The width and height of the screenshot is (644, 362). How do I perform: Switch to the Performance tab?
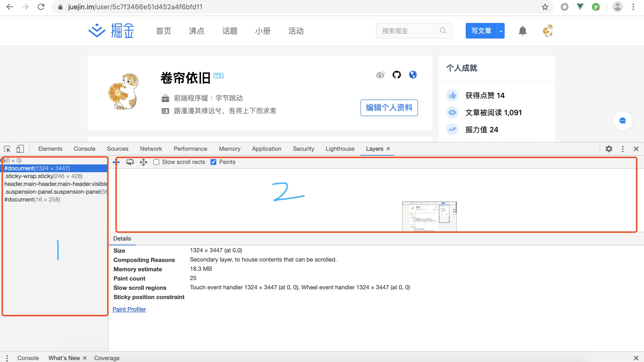point(190,149)
